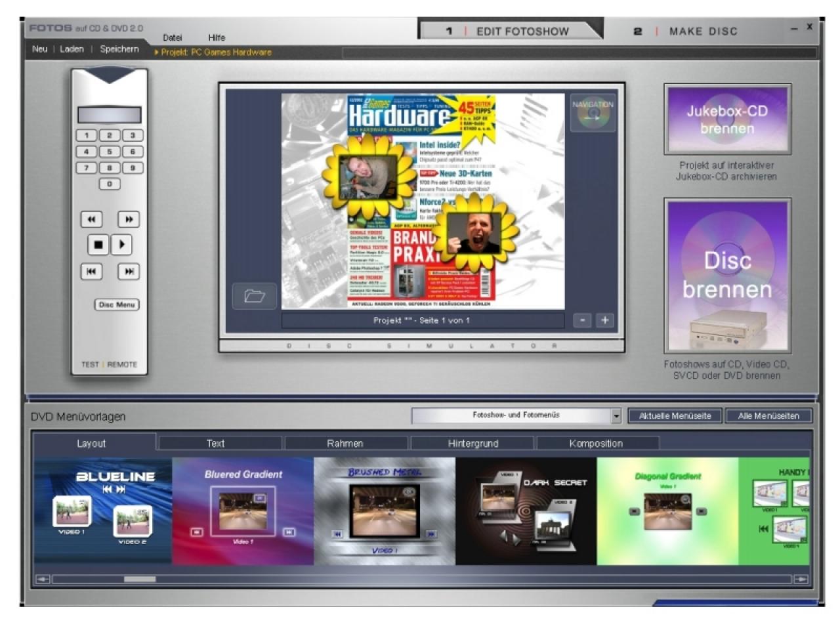Screen dimensions: 840x630
Task: Skip to previous chapter on remote
Action: click(91, 271)
